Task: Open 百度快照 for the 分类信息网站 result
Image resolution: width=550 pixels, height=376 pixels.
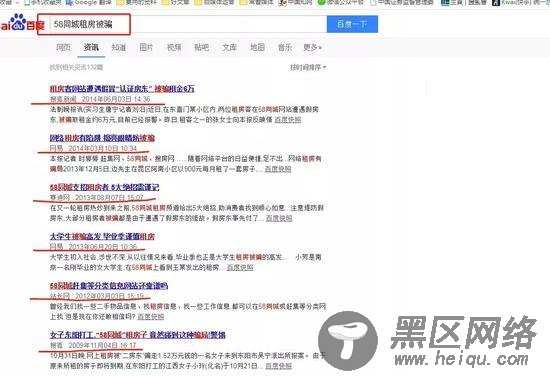Action: 150,317
